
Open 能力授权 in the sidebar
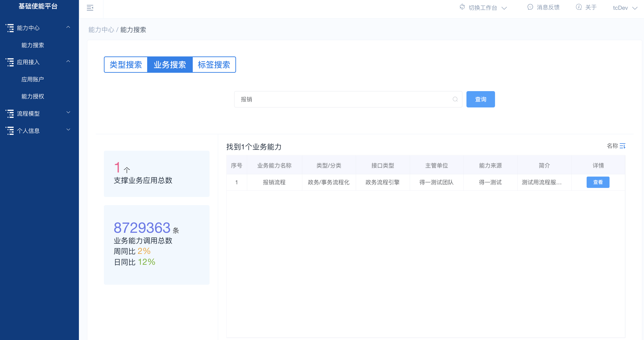coord(33,96)
